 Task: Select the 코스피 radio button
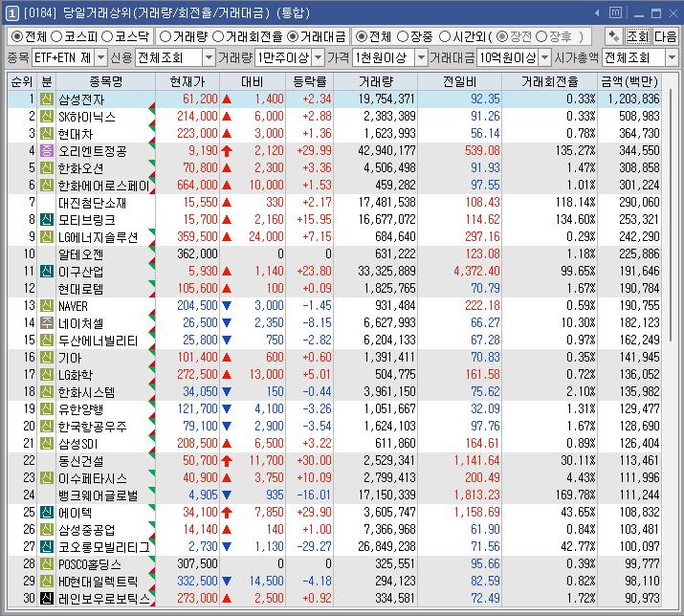[56, 36]
